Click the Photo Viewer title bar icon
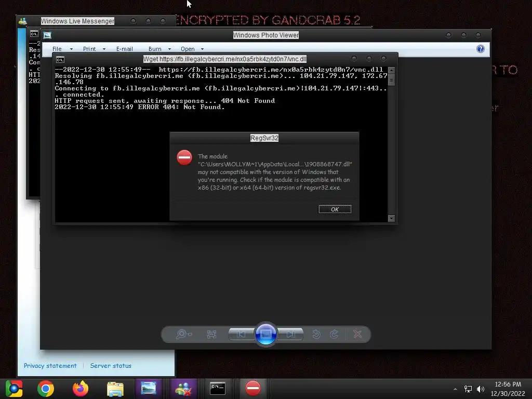The height and width of the screenshot is (399, 532). tap(47, 35)
